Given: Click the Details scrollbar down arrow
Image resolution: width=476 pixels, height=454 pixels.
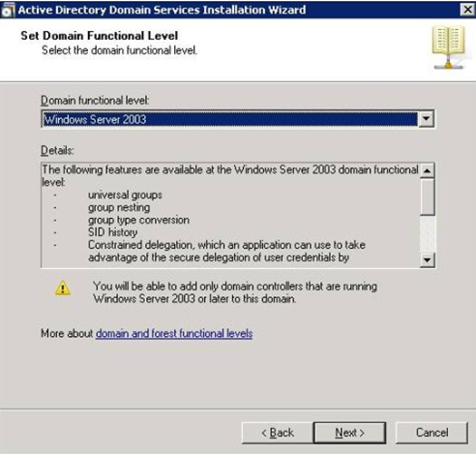Looking at the screenshot, I should [428, 259].
